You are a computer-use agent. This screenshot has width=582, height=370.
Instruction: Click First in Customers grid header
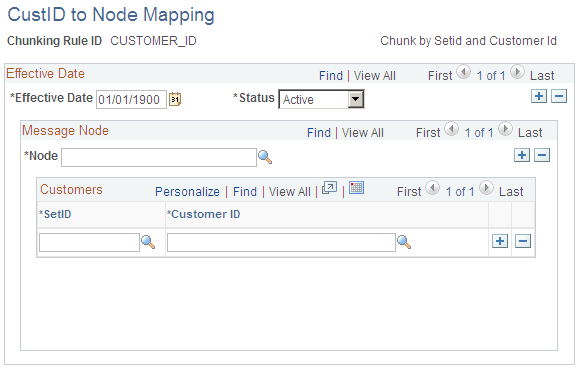[x=409, y=192]
